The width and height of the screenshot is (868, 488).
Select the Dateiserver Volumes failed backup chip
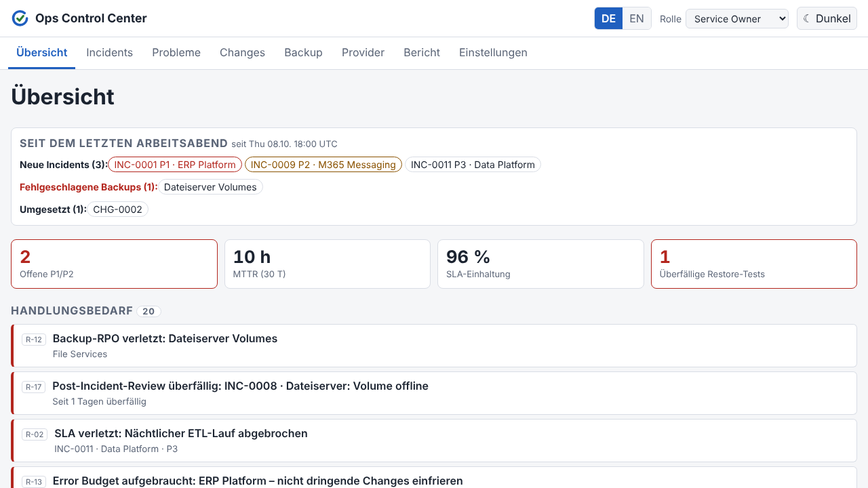pyautogui.click(x=210, y=187)
